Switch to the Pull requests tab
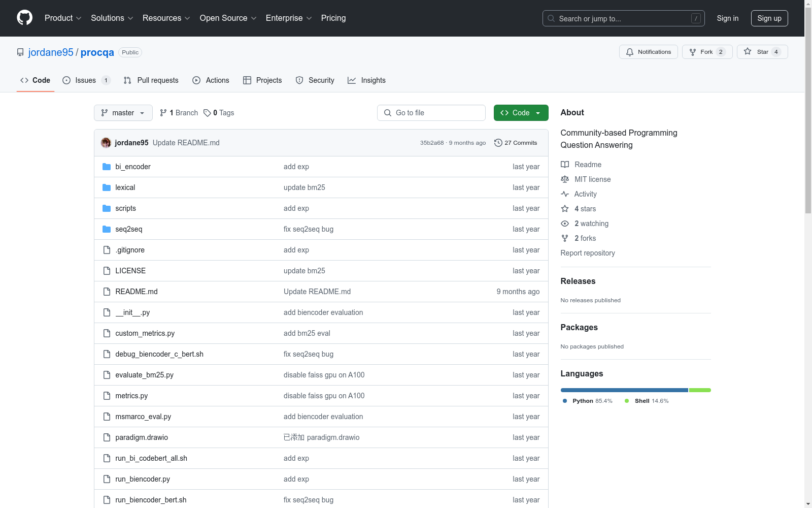This screenshot has width=812, height=508. tap(151, 80)
